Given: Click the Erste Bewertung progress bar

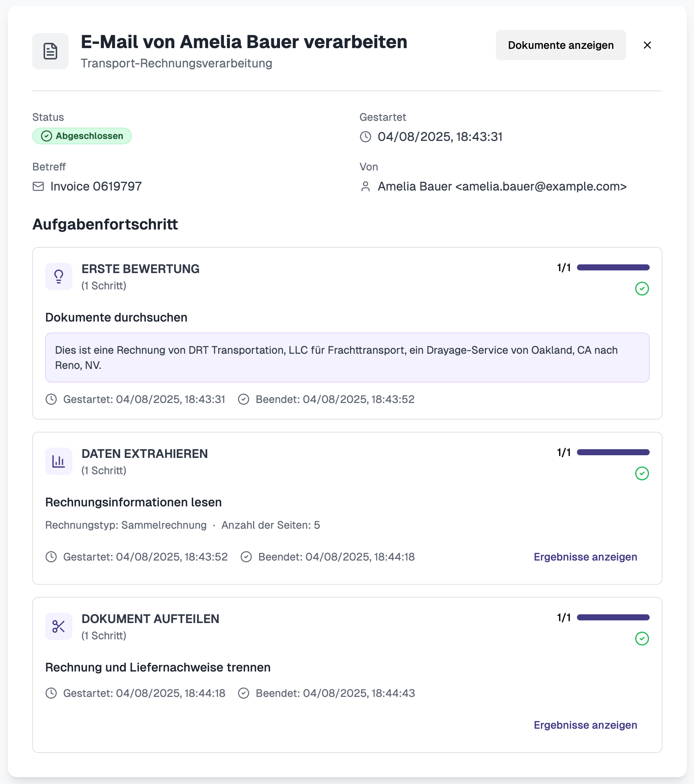Looking at the screenshot, I should 613,267.
